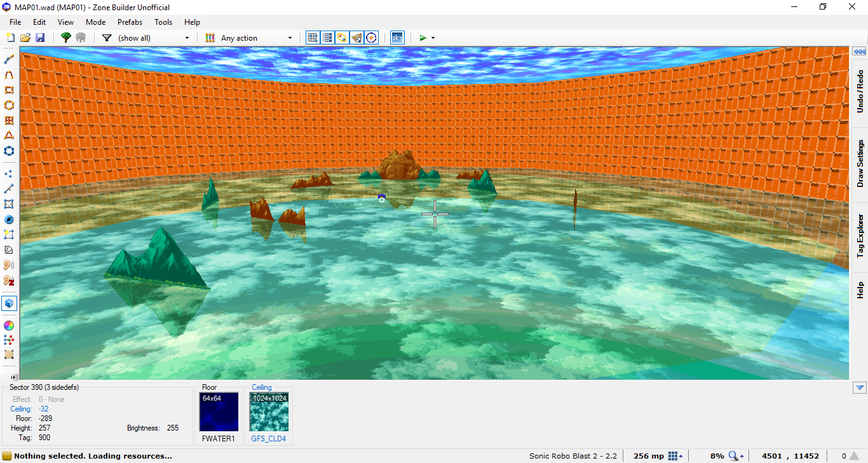The width and height of the screenshot is (868, 463).
Task: Switch to sound propagation mode
Action: [x=9, y=265]
